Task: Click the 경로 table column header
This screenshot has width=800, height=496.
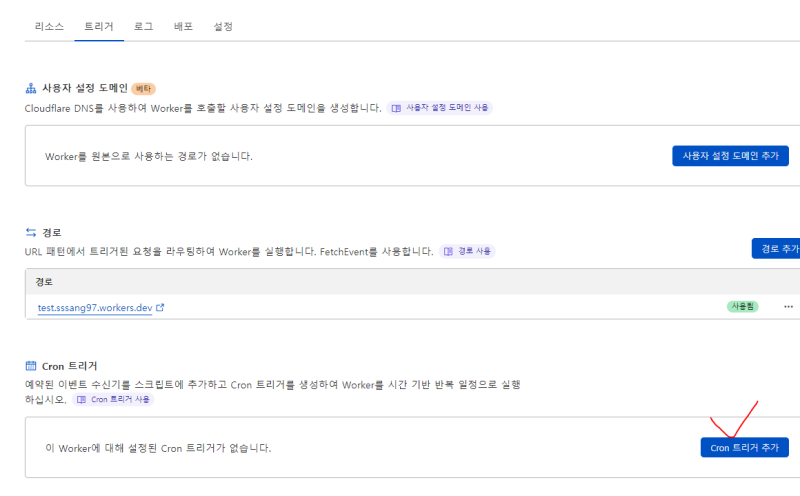Action: click(44, 282)
